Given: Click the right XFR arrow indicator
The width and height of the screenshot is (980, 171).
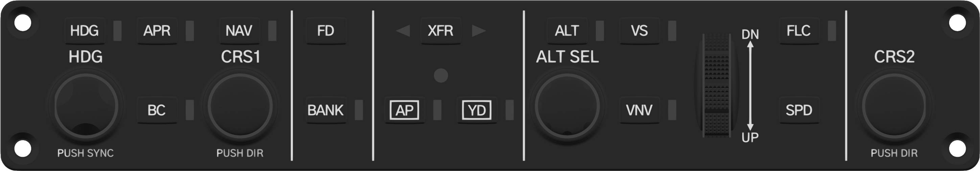Looking at the screenshot, I should pyautogui.click(x=479, y=31).
